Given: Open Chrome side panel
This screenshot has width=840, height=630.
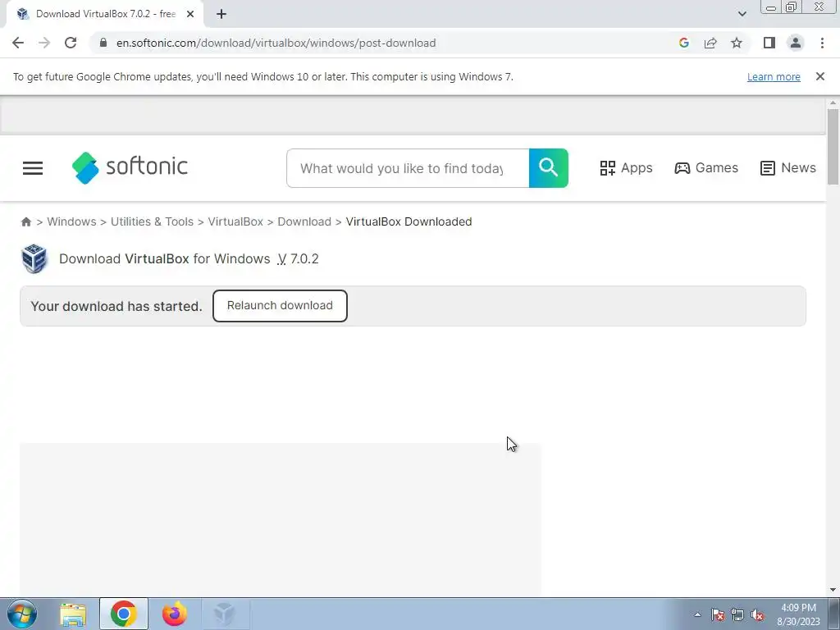Looking at the screenshot, I should 769,43.
